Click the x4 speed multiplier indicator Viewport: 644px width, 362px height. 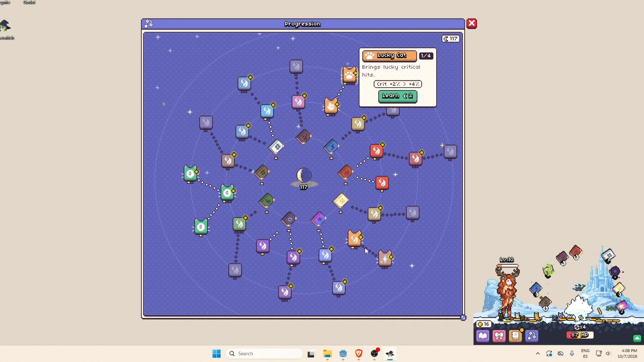(580, 327)
